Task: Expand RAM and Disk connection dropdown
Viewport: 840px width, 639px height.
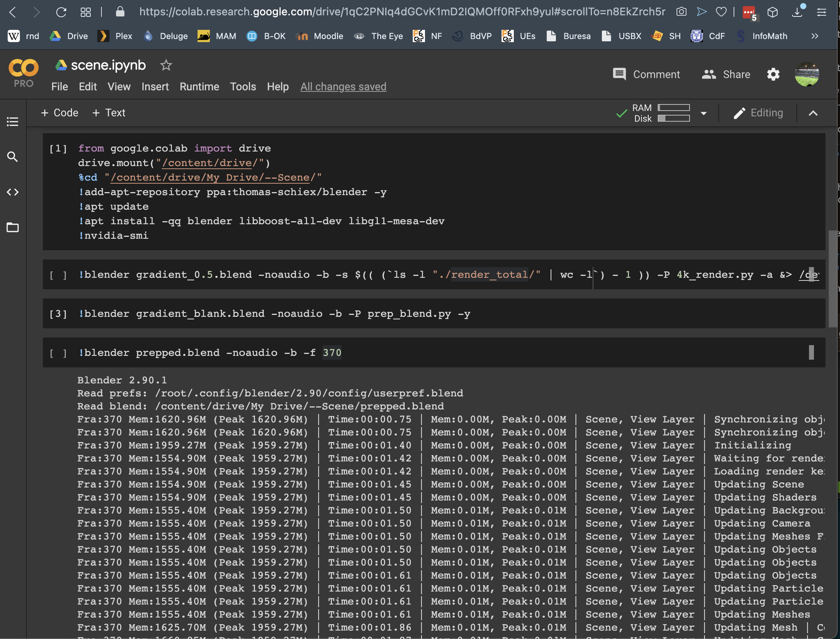Action: coord(703,113)
